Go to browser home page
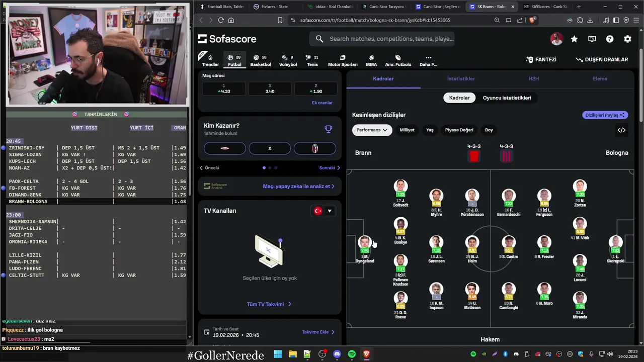644x362 pixels. [231, 20]
